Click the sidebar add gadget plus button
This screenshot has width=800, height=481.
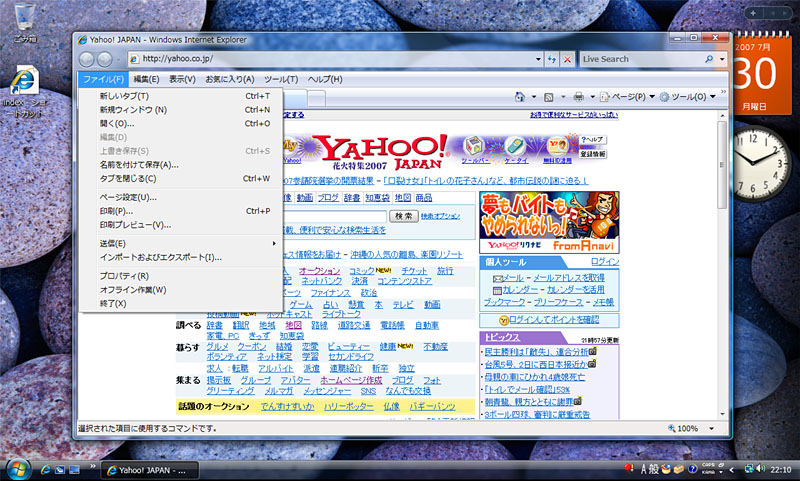753,13
